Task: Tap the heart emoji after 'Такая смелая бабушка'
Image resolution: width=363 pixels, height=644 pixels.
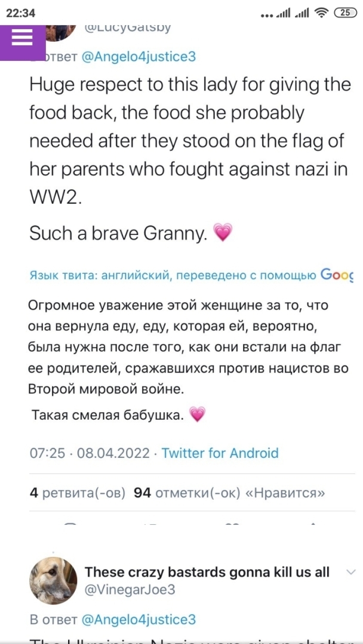Action: [x=197, y=414]
